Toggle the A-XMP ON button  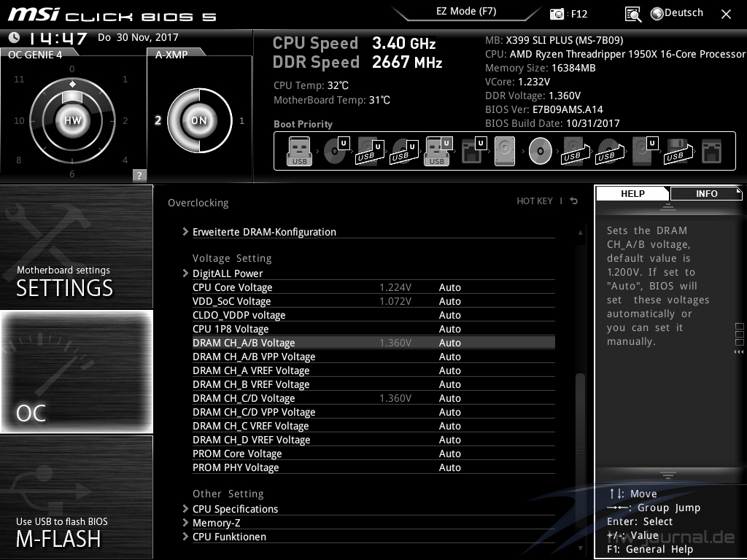[x=199, y=120]
